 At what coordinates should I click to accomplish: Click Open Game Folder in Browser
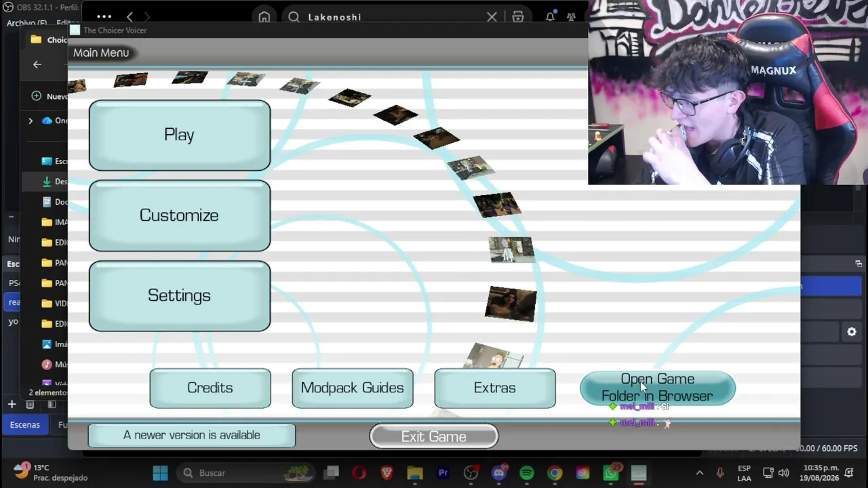point(657,388)
